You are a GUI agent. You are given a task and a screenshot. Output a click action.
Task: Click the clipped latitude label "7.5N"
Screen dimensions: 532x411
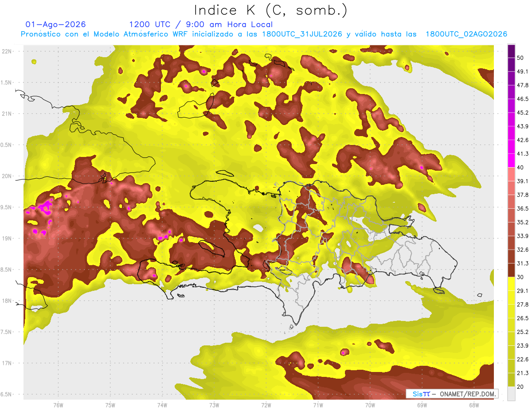pos(7,332)
